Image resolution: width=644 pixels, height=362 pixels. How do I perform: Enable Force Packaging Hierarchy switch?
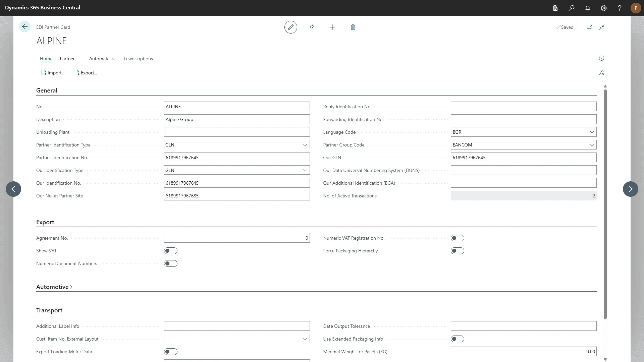[458, 251]
